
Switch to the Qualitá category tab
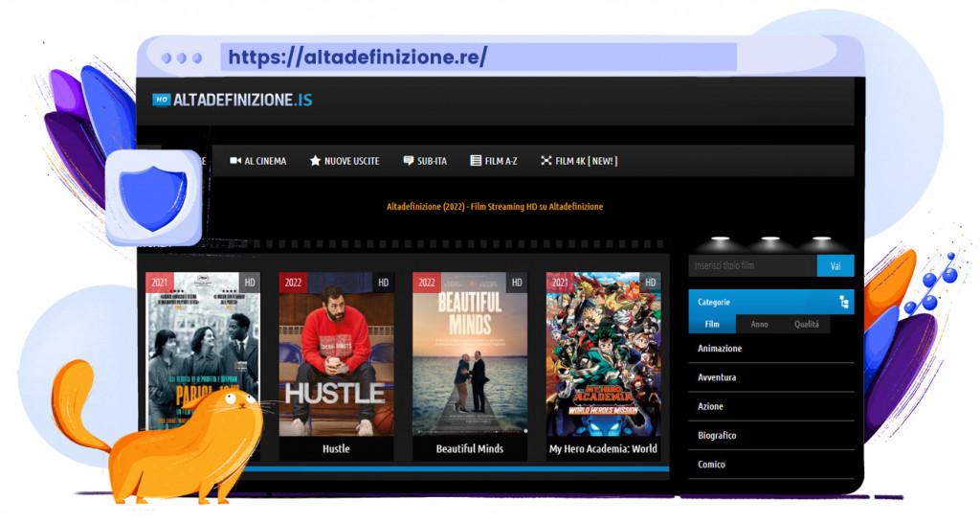[x=806, y=324]
